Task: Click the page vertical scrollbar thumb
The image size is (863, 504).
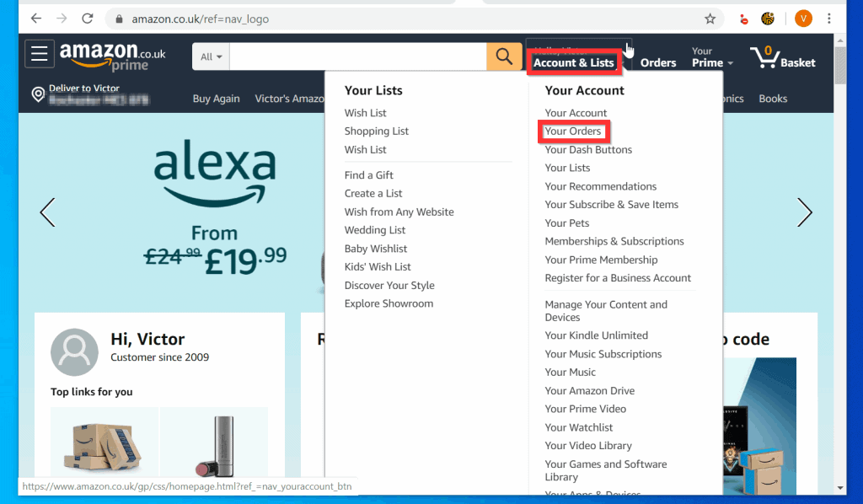Action: tap(840, 65)
